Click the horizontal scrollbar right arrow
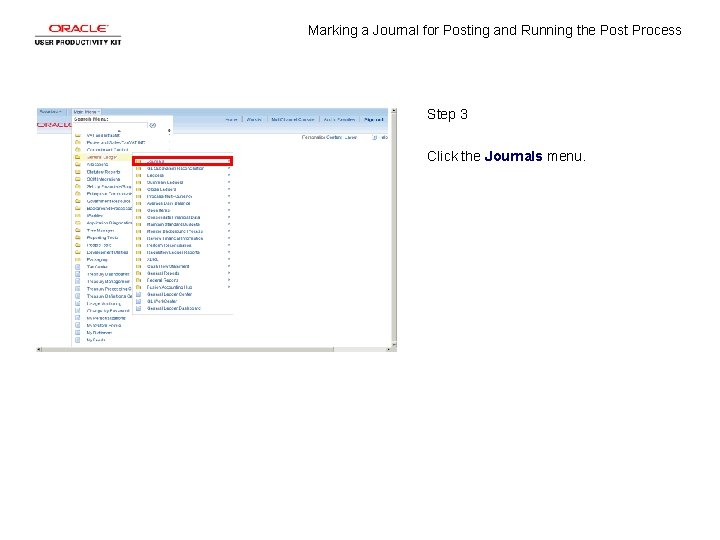720x540 pixels. tap(388, 349)
